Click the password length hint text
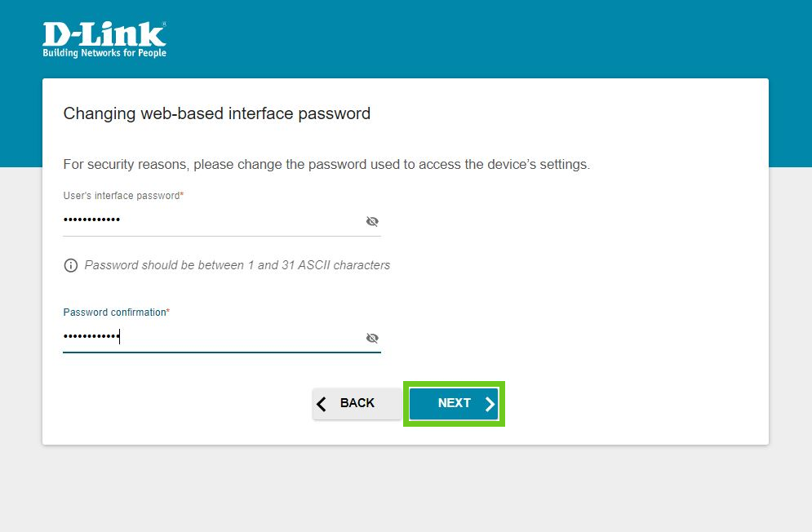Image resolution: width=812 pixels, height=532 pixels. (x=237, y=265)
